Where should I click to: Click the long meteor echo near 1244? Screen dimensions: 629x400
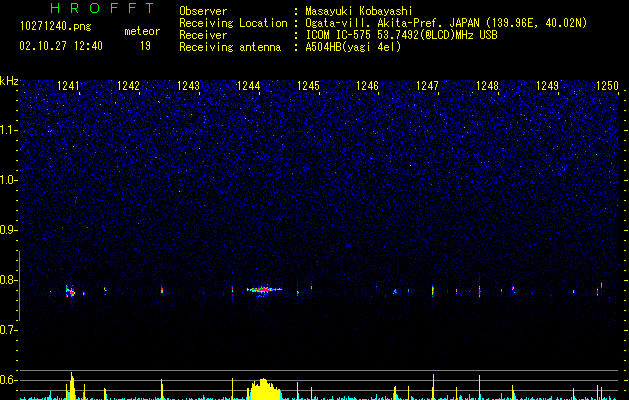(264, 290)
